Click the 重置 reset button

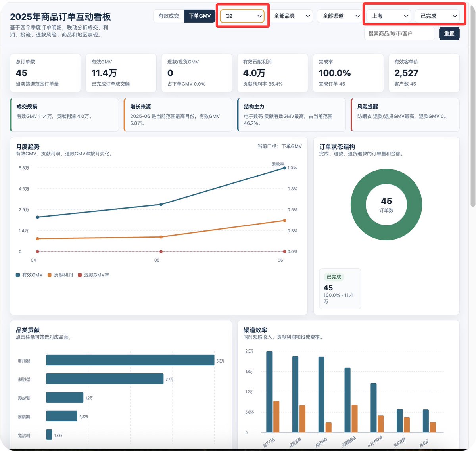coord(449,33)
